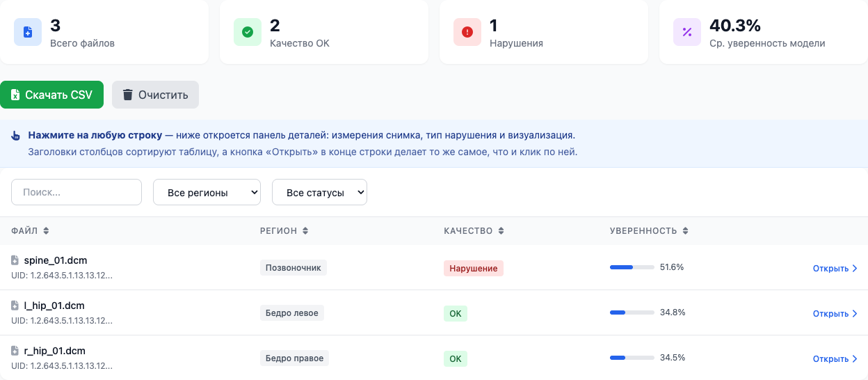This screenshot has height=380, width=868.
Task: Click the OK badge in r_hip_01.dcm row
Action: [456, 358]
